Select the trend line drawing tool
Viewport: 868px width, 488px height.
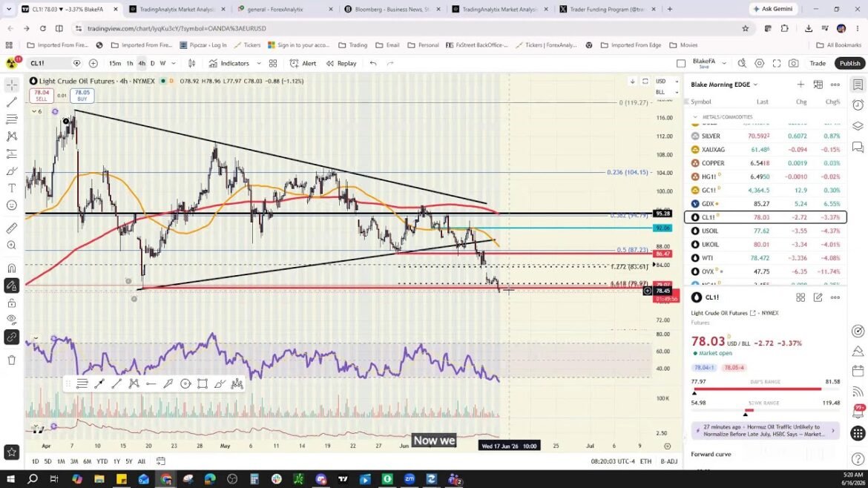pyautogui.click(x=12, y=102)
